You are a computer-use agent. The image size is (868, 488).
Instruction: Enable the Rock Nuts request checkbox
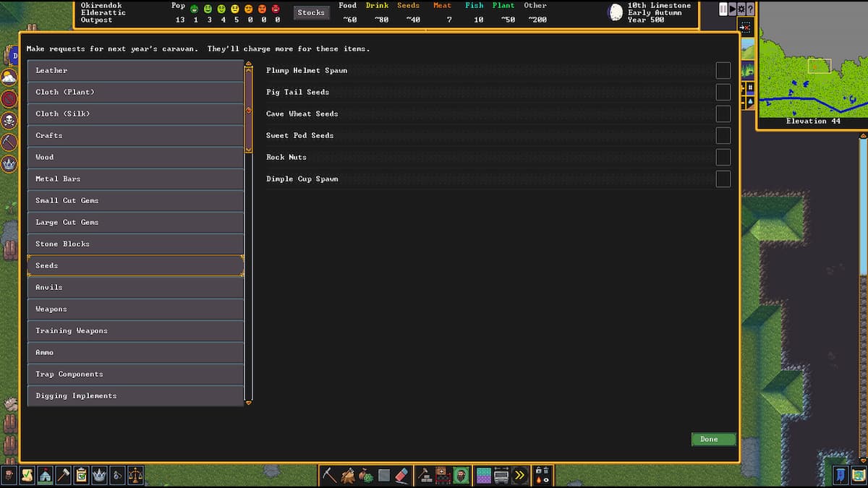click(x=723, y=157)
